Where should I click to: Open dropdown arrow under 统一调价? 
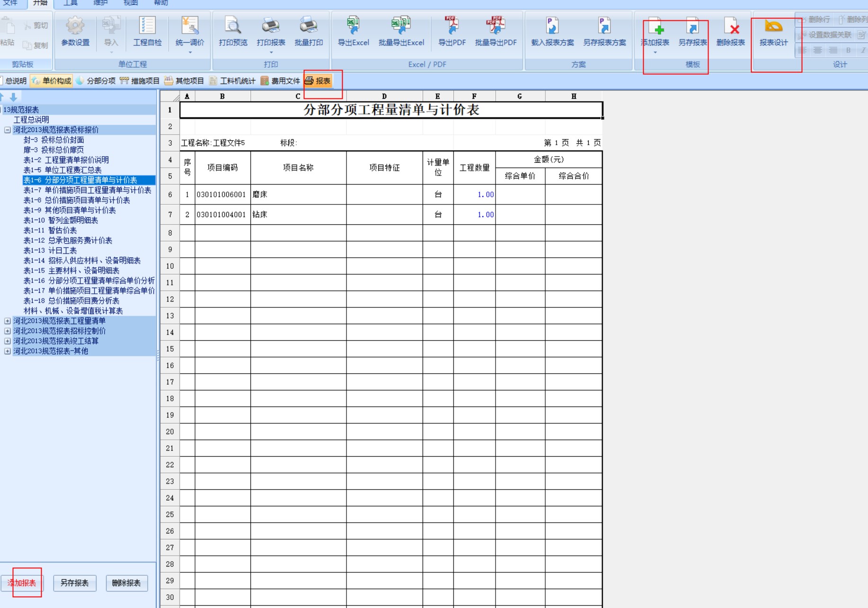coord(190,53)
